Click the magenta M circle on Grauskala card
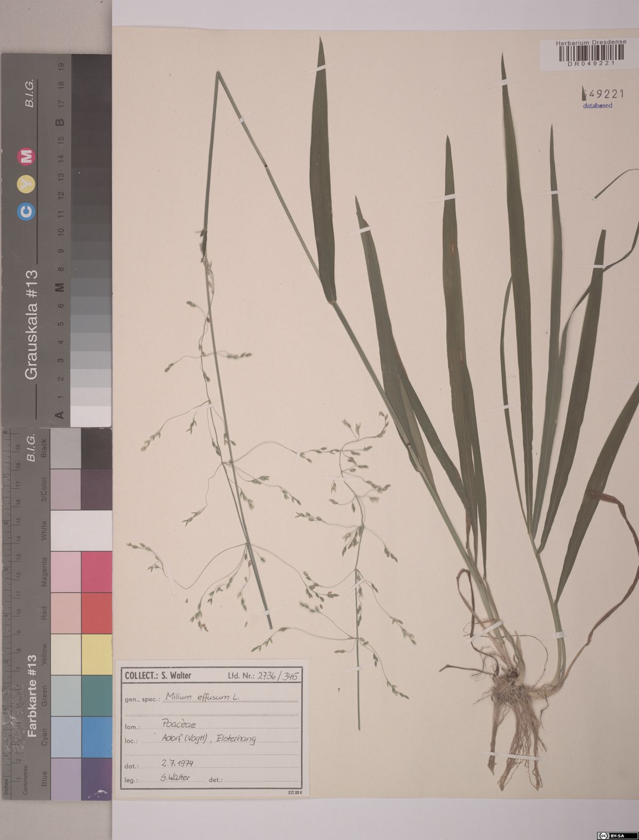This screenshot has height=840, width=639. pos(26,157)
